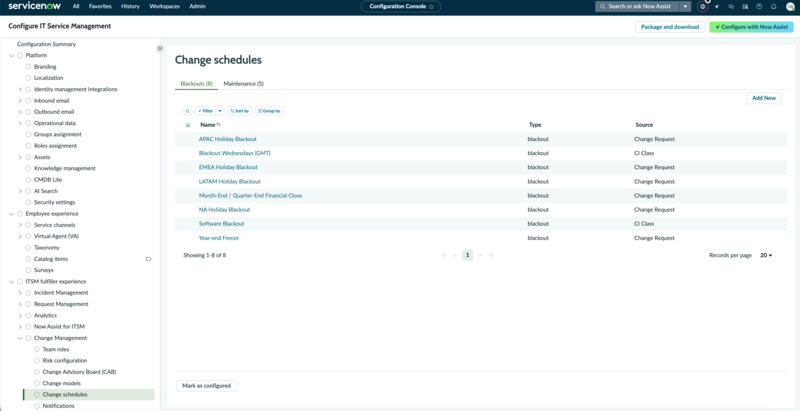This screenshot has height=411, width=800.
Task: Select page 1 in pagination
Action: (467, 255)
